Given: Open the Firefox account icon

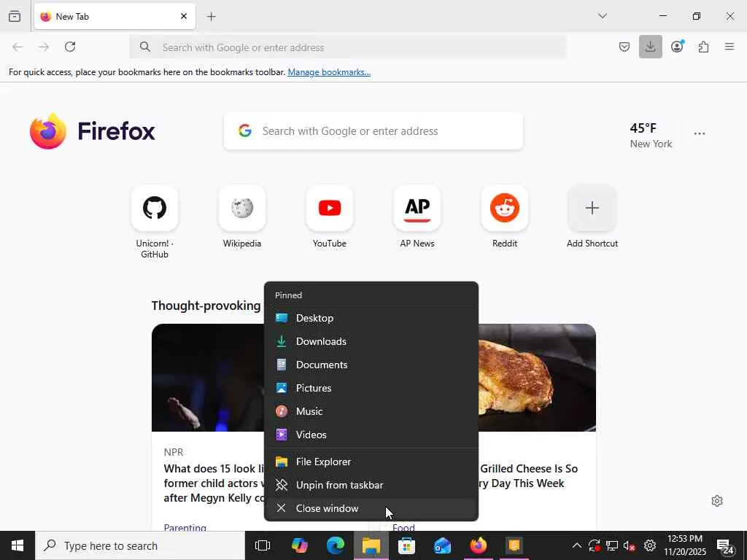Looking at the screenshot, I should [677, 47].
